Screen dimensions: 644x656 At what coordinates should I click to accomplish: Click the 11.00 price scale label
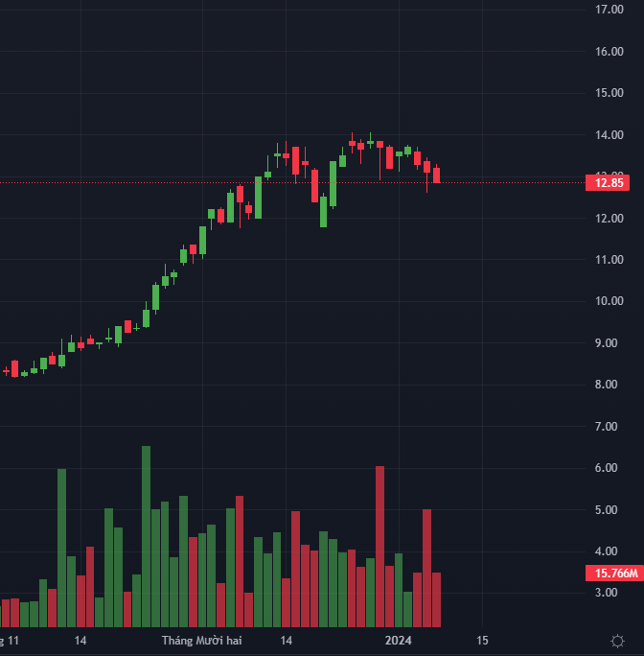coord(609,260)
